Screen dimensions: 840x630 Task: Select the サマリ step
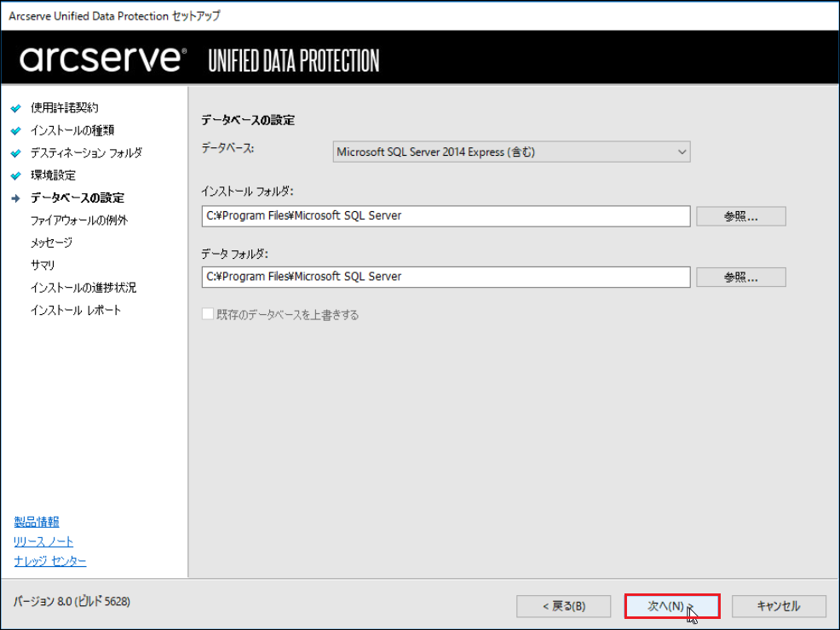click(43, 265)
